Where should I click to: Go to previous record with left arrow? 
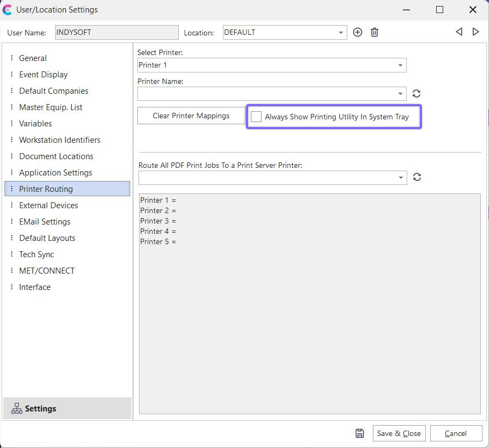(459, 32)
